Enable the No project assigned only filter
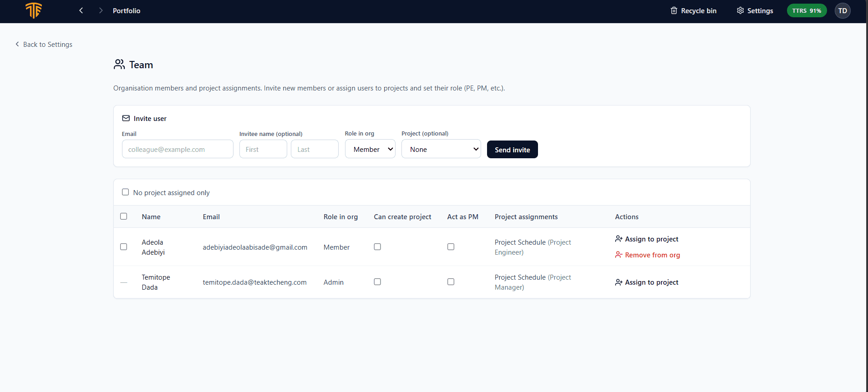The image size is (868, 392). (x=126, y=192)
